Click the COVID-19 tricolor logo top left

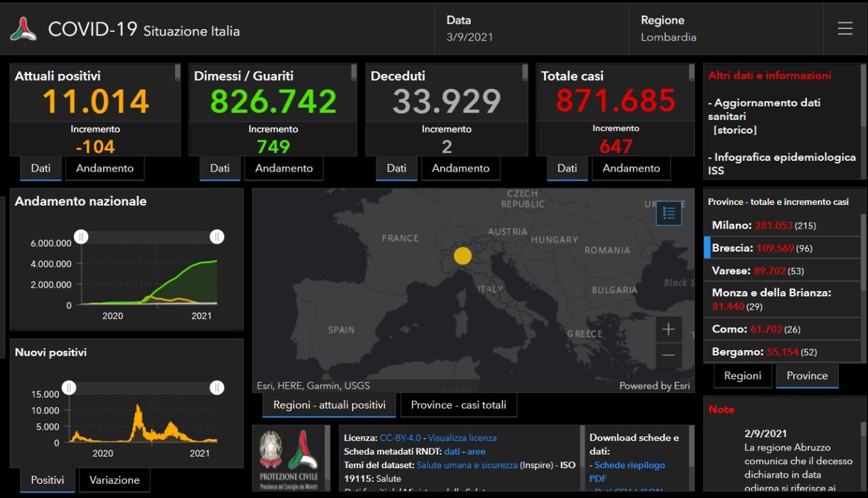pyautogui.click(x=22, y=28)
